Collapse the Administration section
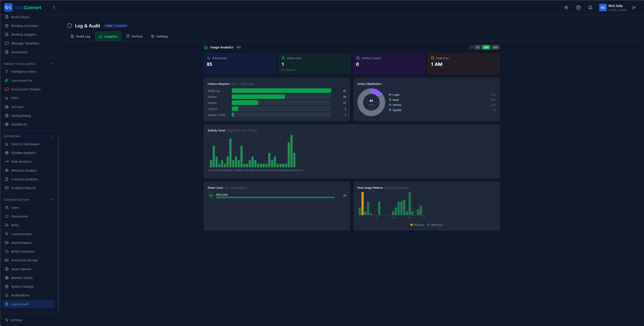 point(51,200)
